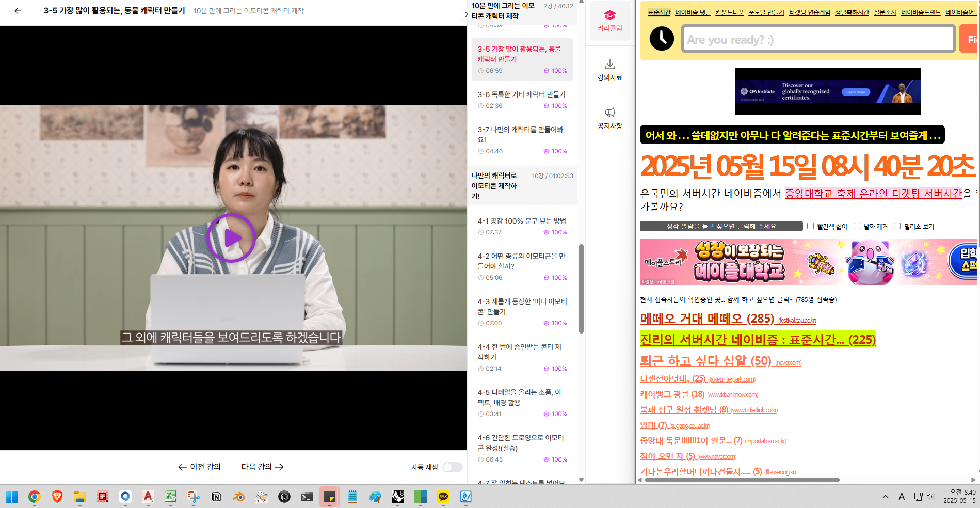980x508 pixels.
Task: Open File Explorer from taskbar
Action: click(x=79, y=497)
